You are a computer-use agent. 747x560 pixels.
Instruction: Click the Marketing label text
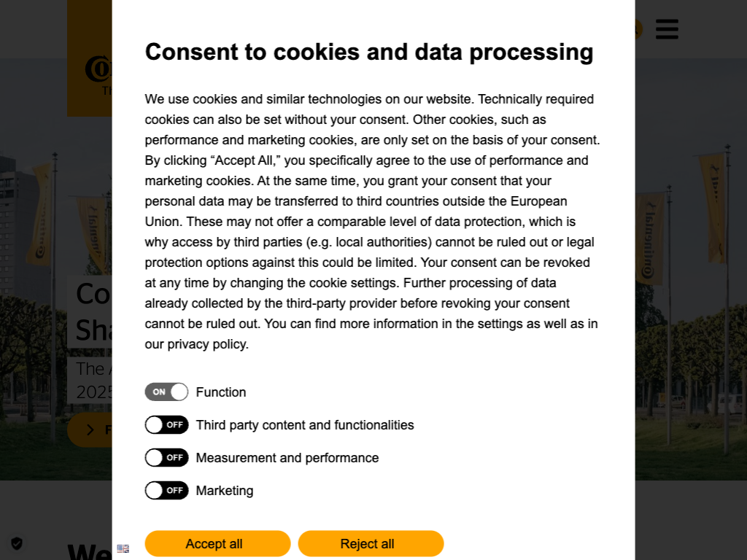(225, 491)
